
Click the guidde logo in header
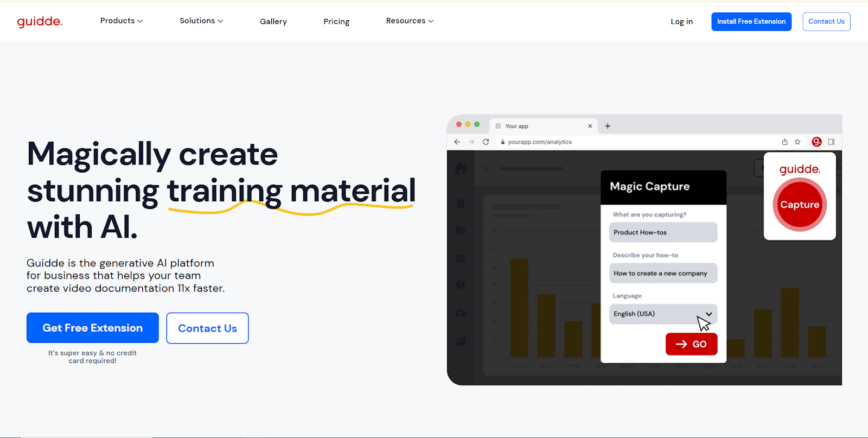[40, 21]
